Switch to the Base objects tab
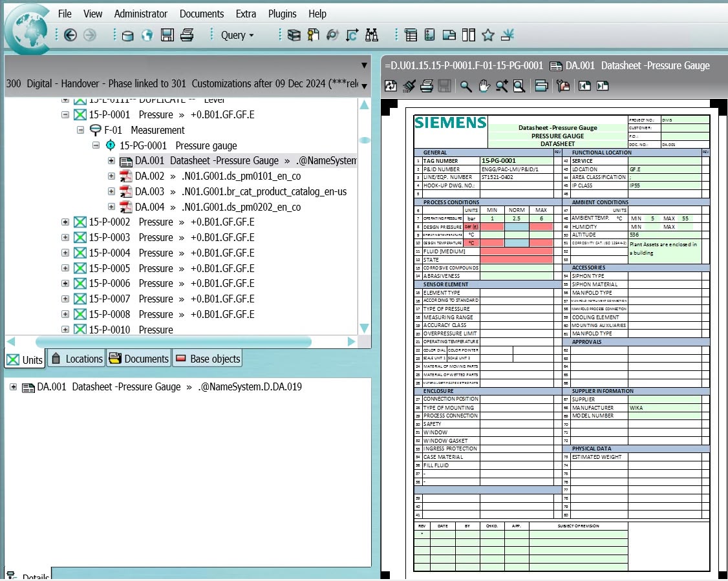Screen dimensions: 728x581 click(x=208, y=359)
